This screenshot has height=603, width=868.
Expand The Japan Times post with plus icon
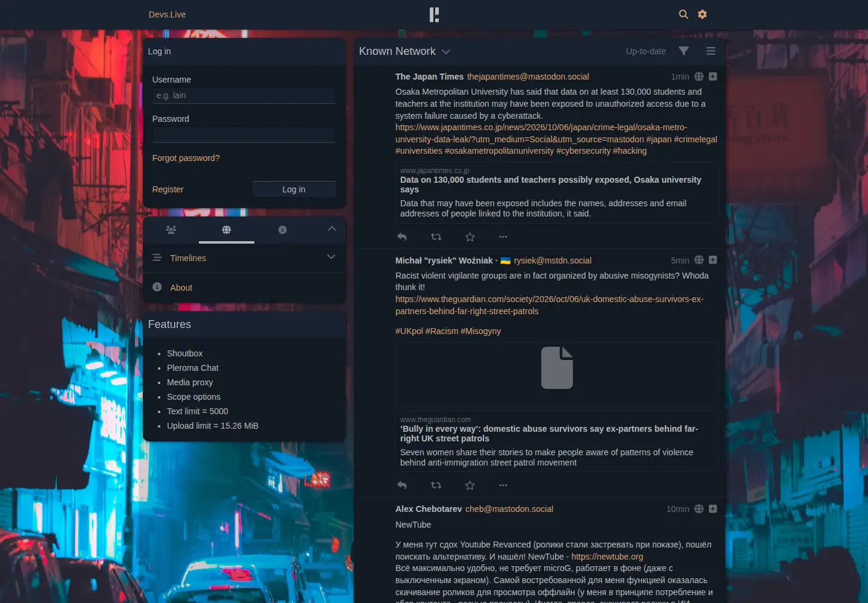pyautogui.click(x=713, y=77)
